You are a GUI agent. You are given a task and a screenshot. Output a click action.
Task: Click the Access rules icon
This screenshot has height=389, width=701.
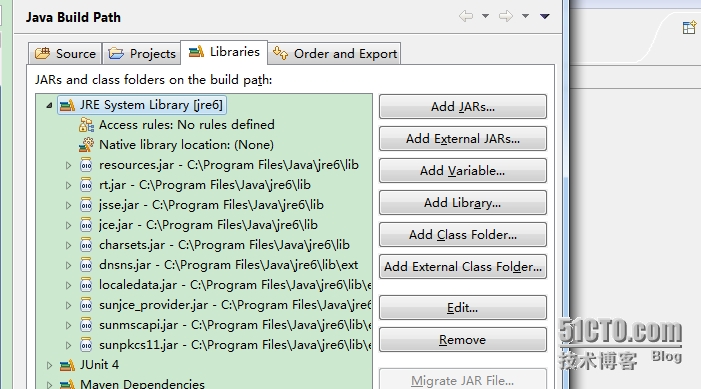coord(86,125)
